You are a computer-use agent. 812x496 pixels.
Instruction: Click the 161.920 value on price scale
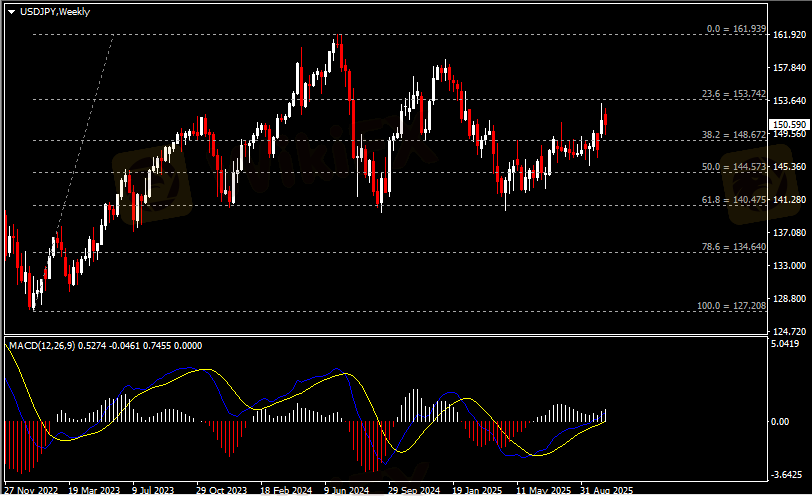click(789, 35)
